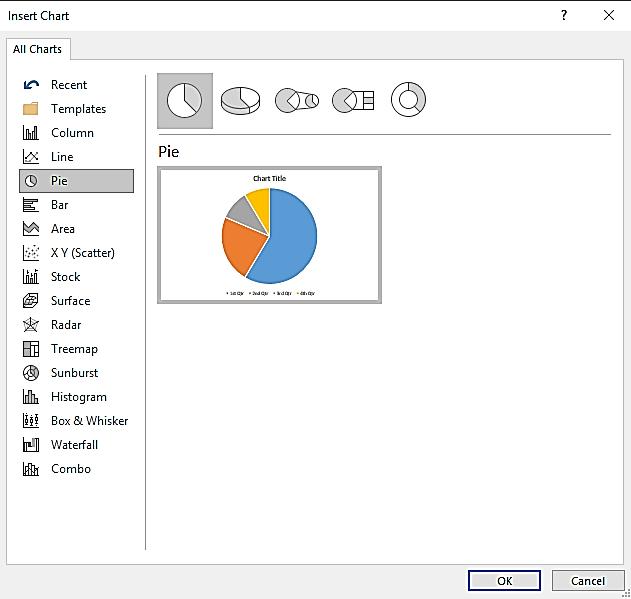Select the Bar of Pie subtype icon

[x=353, y=101]
